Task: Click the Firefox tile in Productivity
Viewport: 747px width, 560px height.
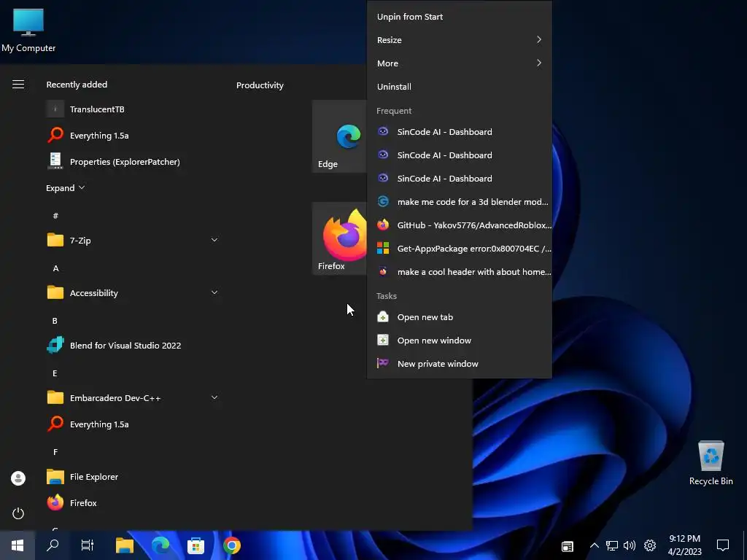Action: pyautogui.click(x=339, y=238)
